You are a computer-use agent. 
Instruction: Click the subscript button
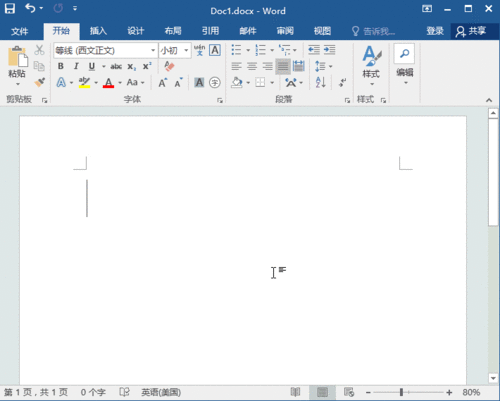[132, 66]
